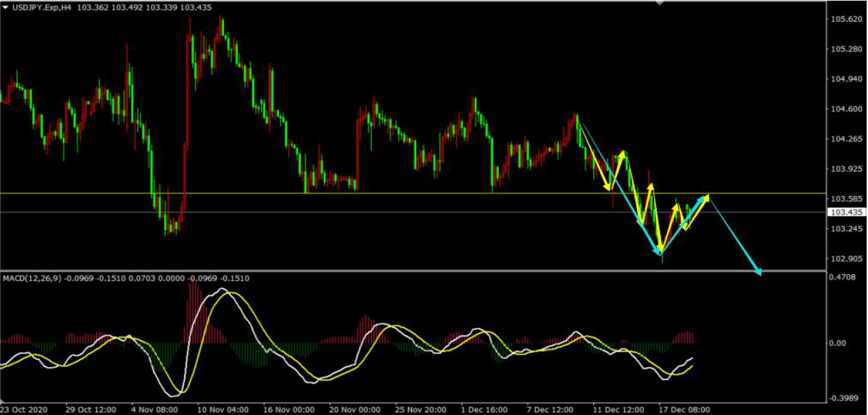Viewport: 868px width, 415px height.
Task: Click the 25 Nov 20:00 time label
Action: tap(420, 410)
